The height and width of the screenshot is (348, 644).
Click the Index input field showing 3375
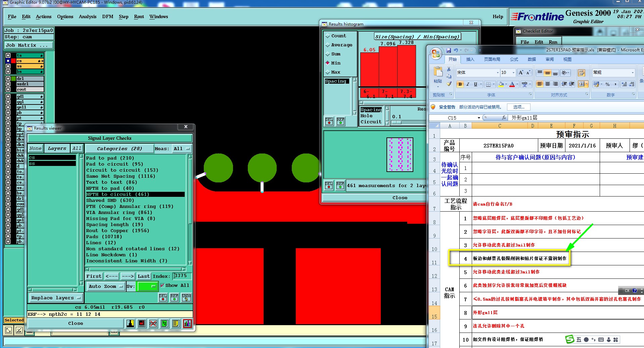point(182,276)
